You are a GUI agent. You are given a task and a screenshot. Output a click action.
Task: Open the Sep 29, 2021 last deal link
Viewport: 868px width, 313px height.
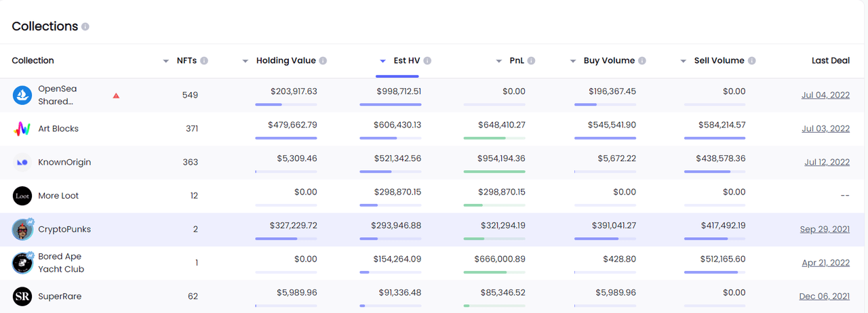tap(825, 229)
